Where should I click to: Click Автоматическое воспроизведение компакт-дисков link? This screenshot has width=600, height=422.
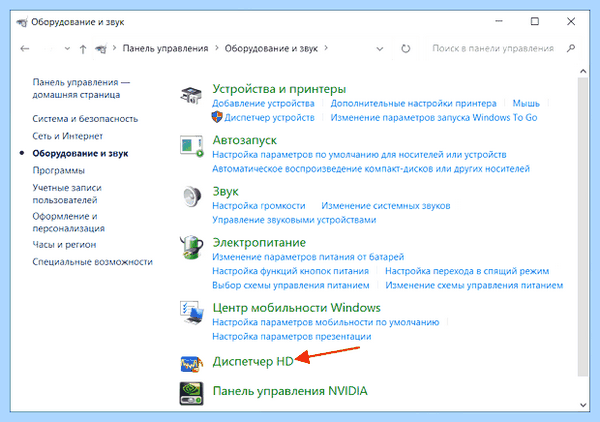click(x=371, y=169)
